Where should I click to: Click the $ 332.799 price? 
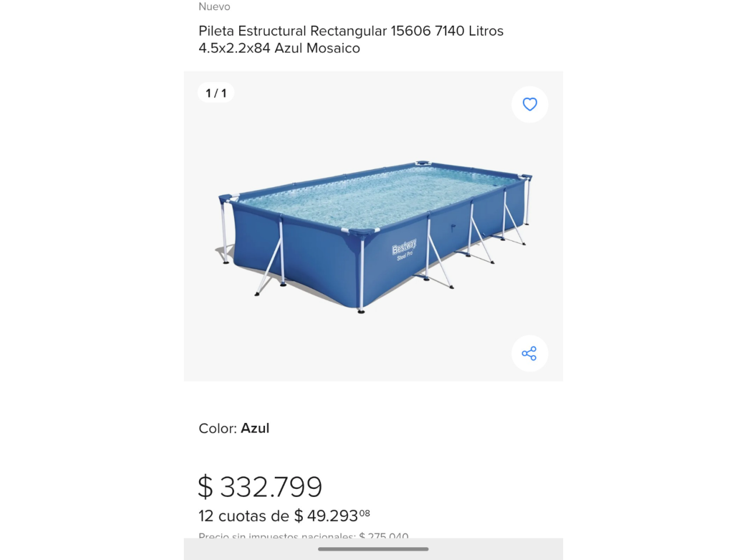tap(260, 487)
